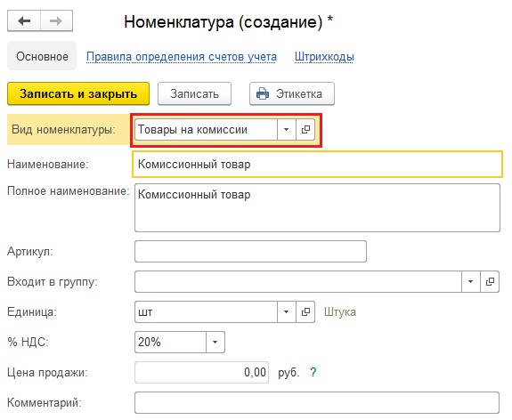
Task: Open the Вид номенклатуры item via open icon
Action: 305,130
